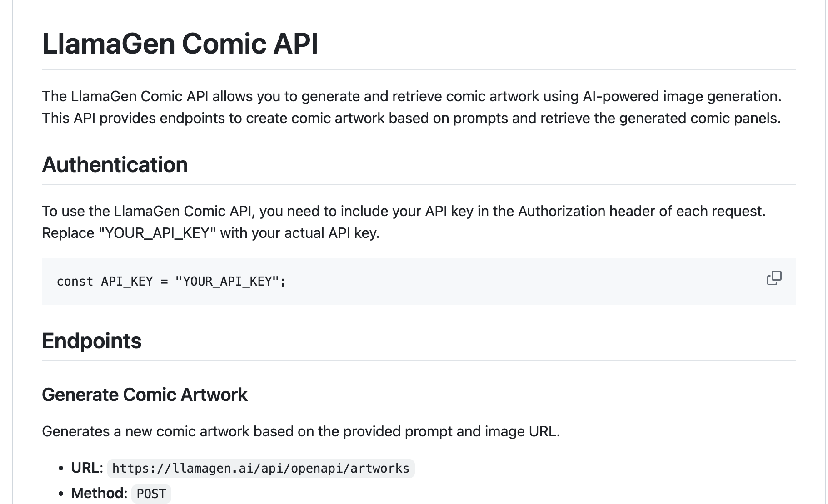Image resolution: width=828 pixels, height=504 pixels.
Task: Click the Generate Comic Artwork subheading
Action: click(x=145, y=395)
